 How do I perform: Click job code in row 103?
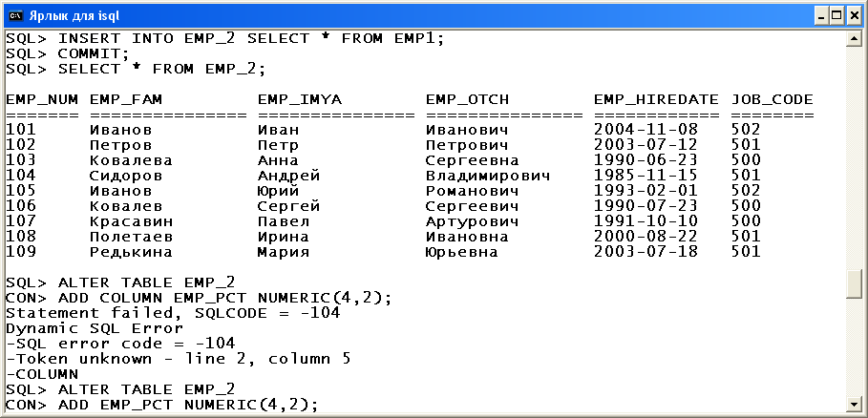[x=746, y=161]
